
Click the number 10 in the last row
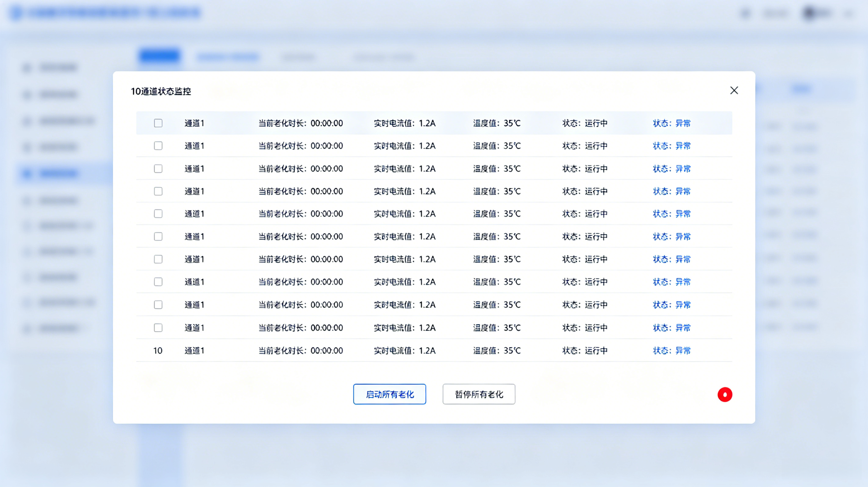(158, 350)
